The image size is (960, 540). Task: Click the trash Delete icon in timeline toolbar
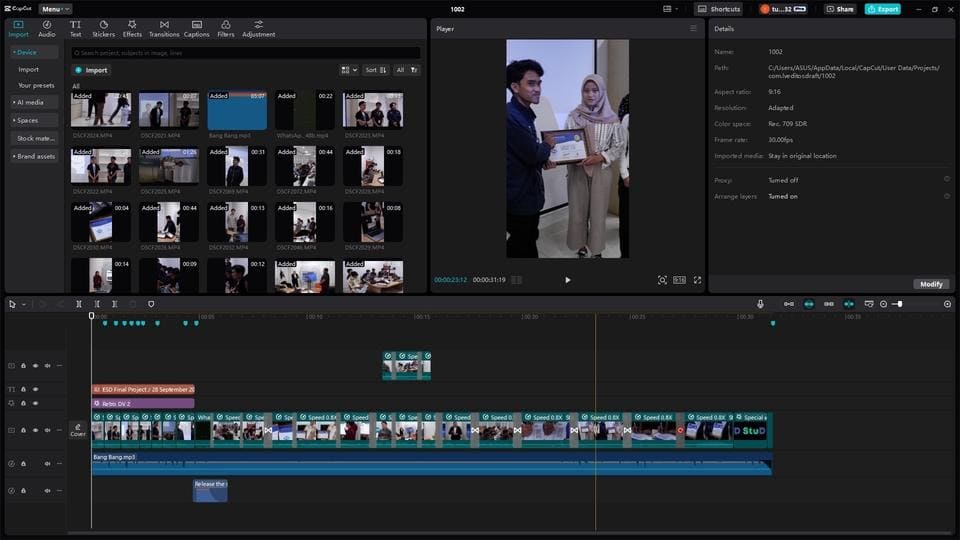tap(133, 304)
